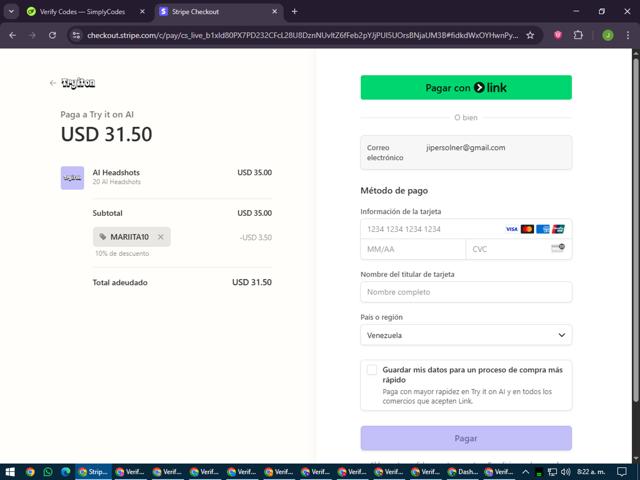Click the MARIITA10 promo code tag icon
The image size is (640, 480).
tap(103, 237)
